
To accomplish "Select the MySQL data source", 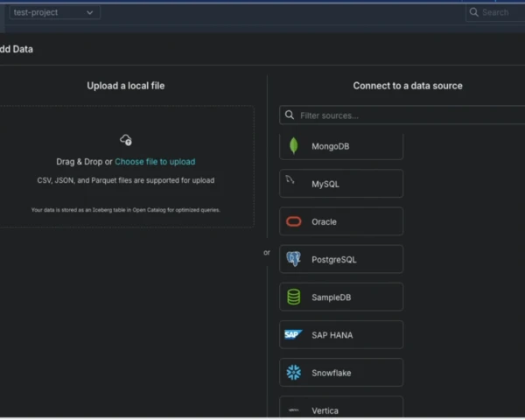I will tap(341, 184).
